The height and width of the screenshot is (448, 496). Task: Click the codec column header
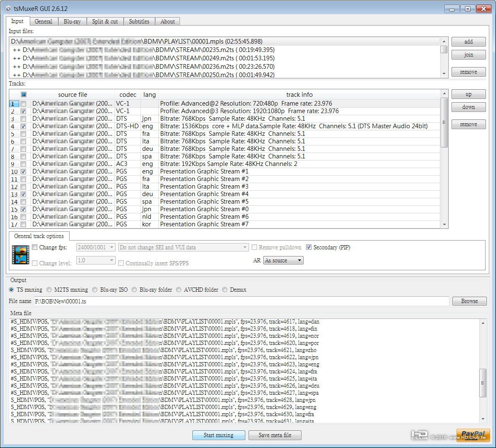(128, 95)
